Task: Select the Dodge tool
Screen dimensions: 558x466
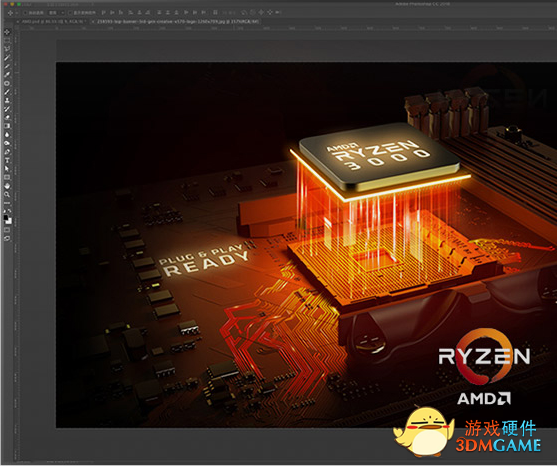Action: (7, 143)
